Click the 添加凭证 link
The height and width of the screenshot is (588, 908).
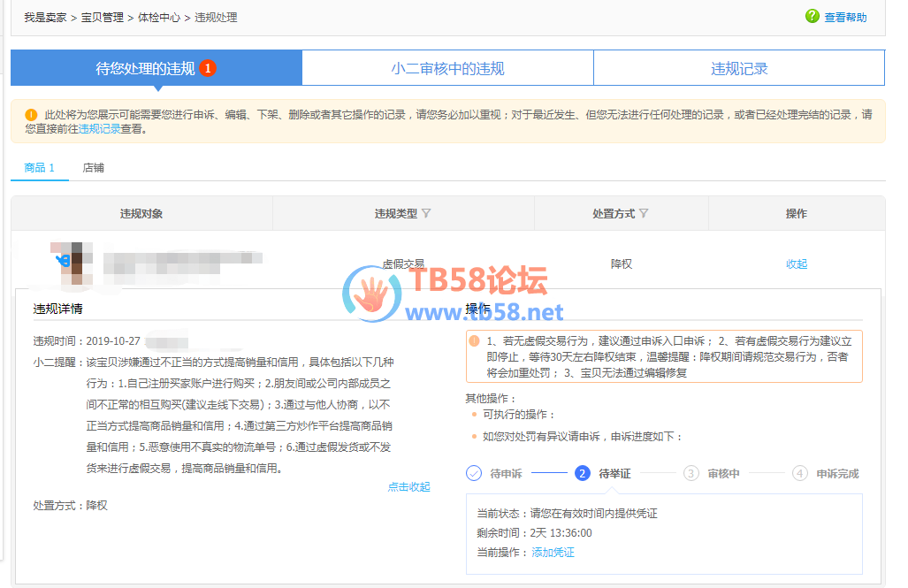click(553, 552)
